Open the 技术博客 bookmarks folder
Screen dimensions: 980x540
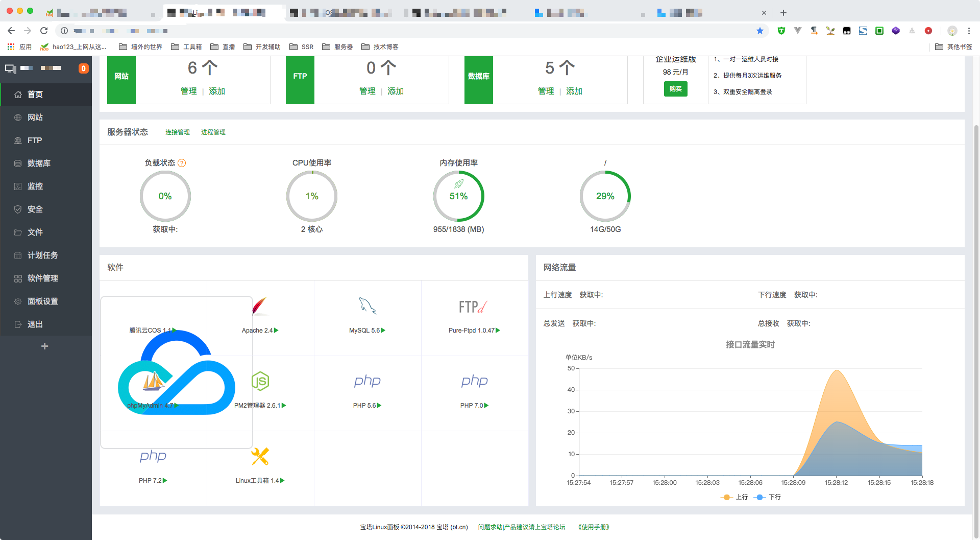pyautogui.click(x=380, y=47)
